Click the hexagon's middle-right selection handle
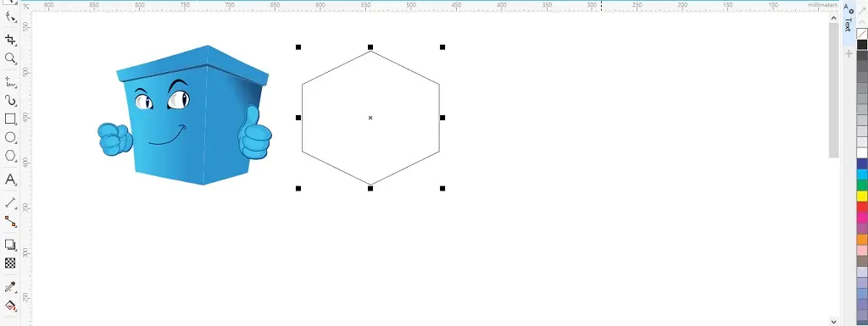The image size is (868, 326). point(442,118)
